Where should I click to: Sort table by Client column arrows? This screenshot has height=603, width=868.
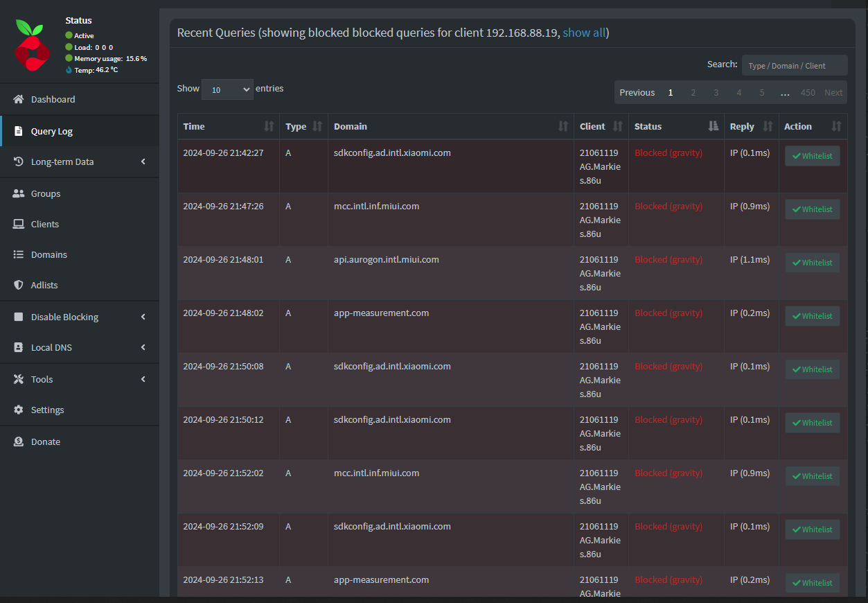[x=618, y=126]
